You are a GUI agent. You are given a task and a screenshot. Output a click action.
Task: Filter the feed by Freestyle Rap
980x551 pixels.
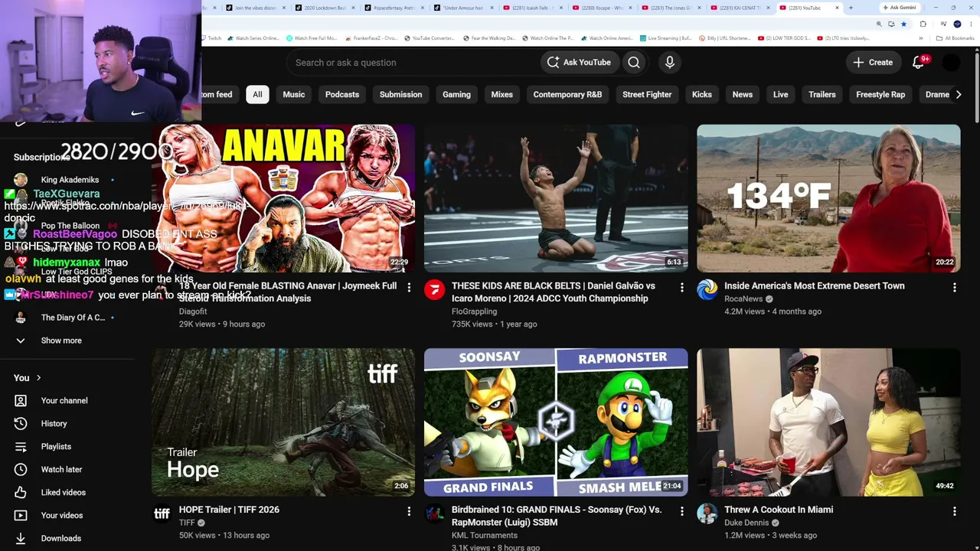(x=880, y=94)
